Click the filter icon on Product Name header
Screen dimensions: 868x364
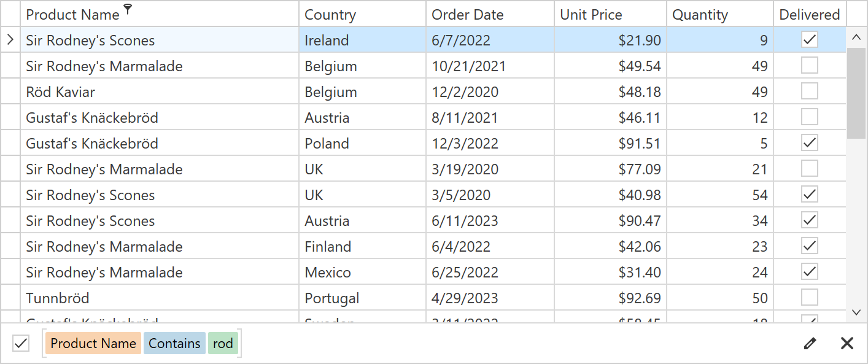128,9
